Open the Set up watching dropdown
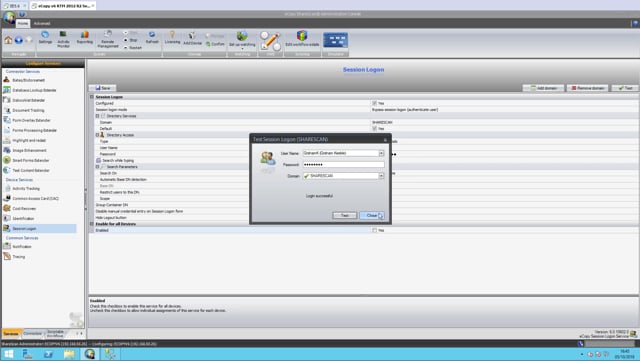This screenshot has height=361, width=640. click(242, 40)
